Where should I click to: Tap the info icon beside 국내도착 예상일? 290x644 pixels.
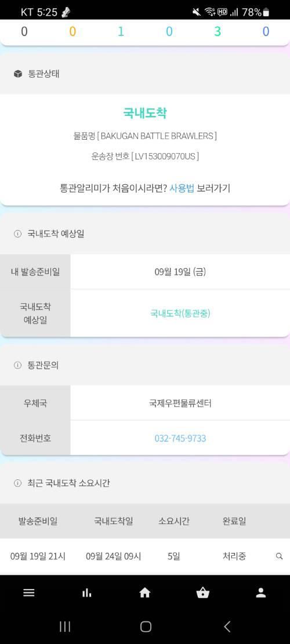[x=17, y=234]
